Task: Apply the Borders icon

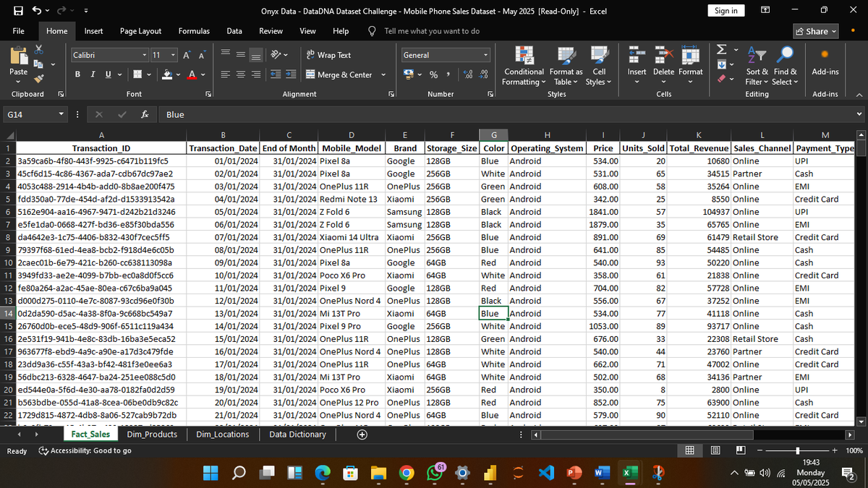Action: [x=136, y=74]
